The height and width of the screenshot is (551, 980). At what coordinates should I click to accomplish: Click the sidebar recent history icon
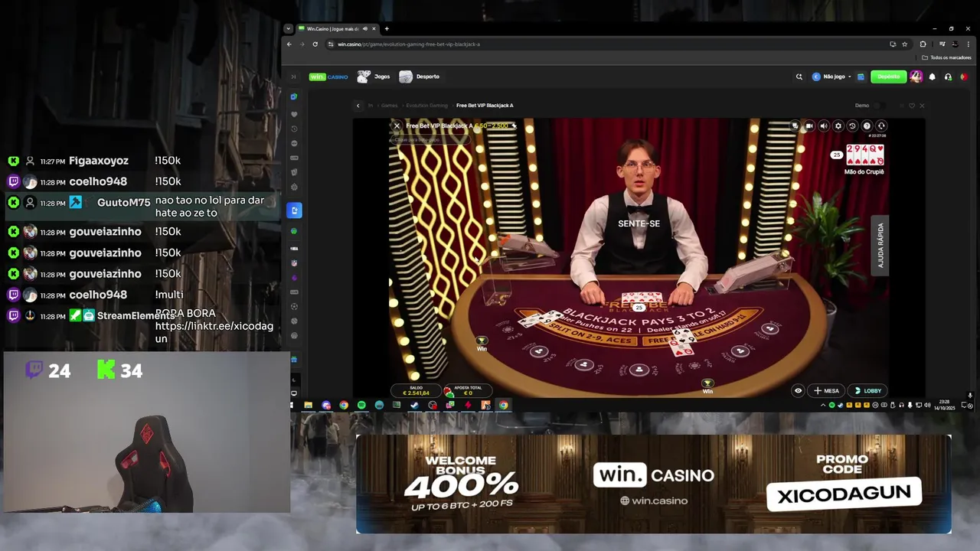[x=294, y=129]
